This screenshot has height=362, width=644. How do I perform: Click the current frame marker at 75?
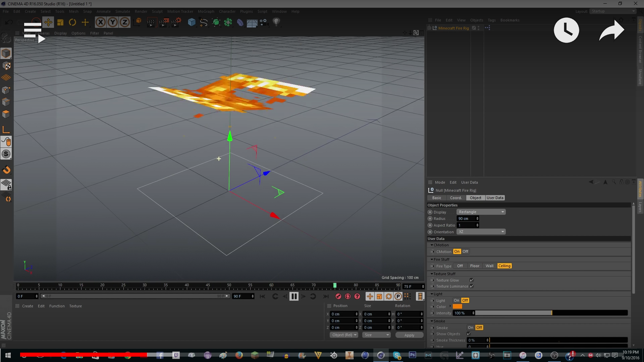click(335, 285)
